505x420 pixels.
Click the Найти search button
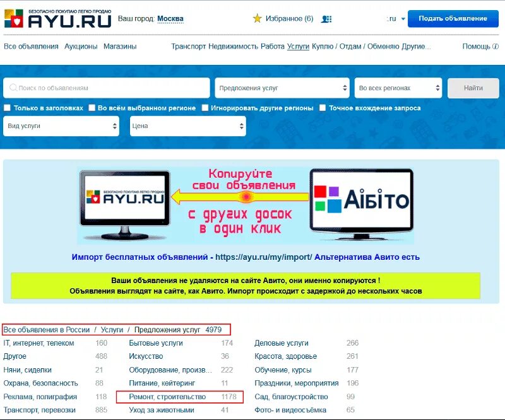point(473,88)
